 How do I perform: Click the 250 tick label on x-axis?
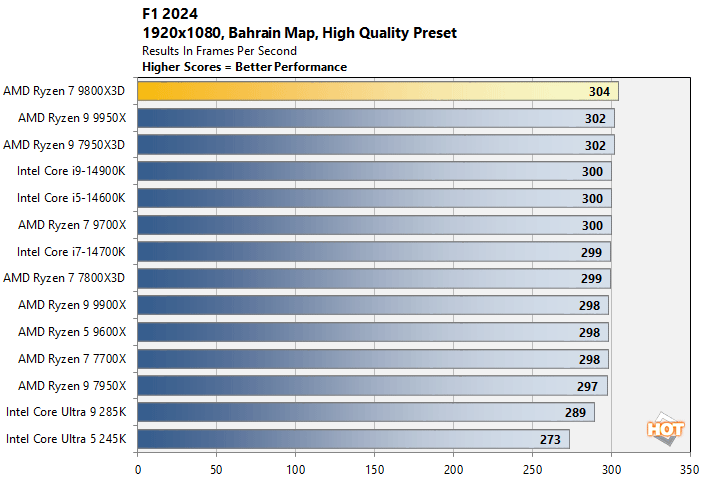532,470
